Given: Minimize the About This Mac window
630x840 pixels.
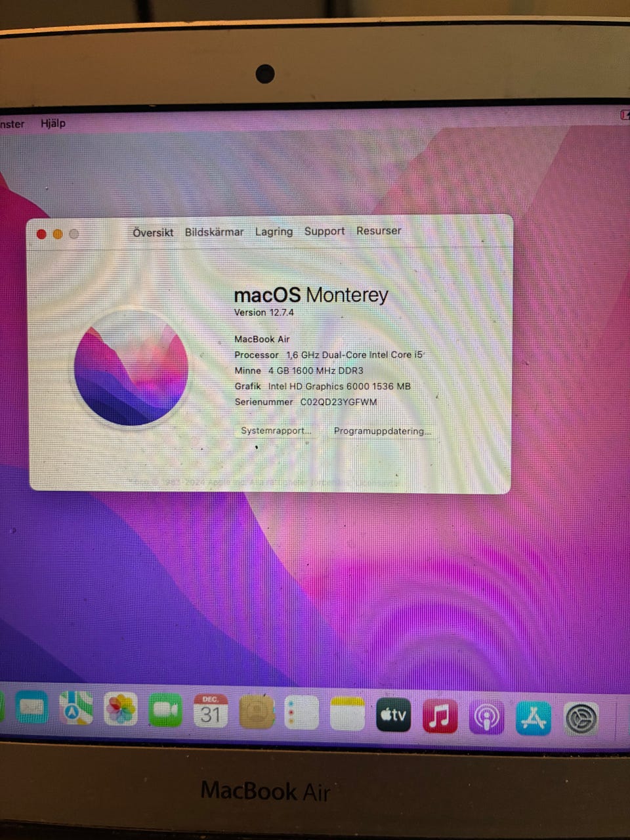Looking at the screenshot, I should coord(58,234).
